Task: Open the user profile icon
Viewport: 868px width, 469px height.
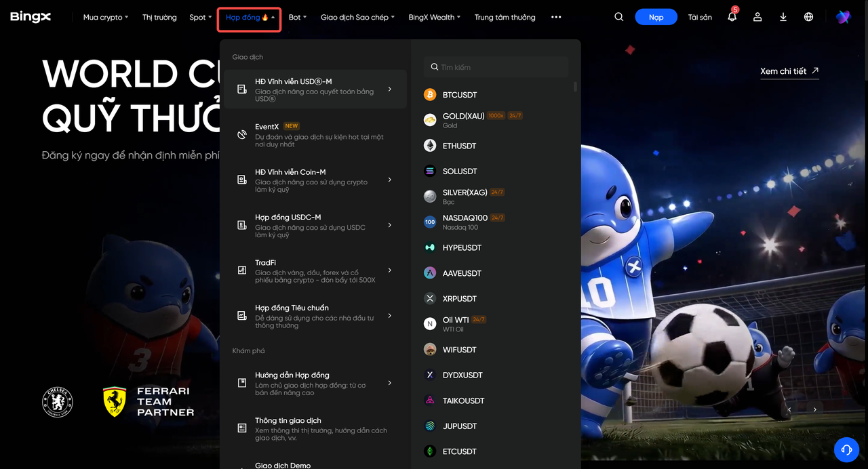Action: point(757,17)
